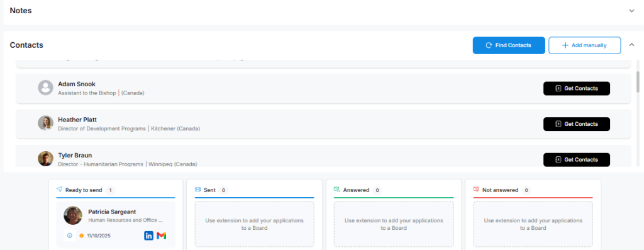Get contacts for Adam Snook
This screenshot has width=644, height=250.
pyautogui.click(x=576, y=88)
